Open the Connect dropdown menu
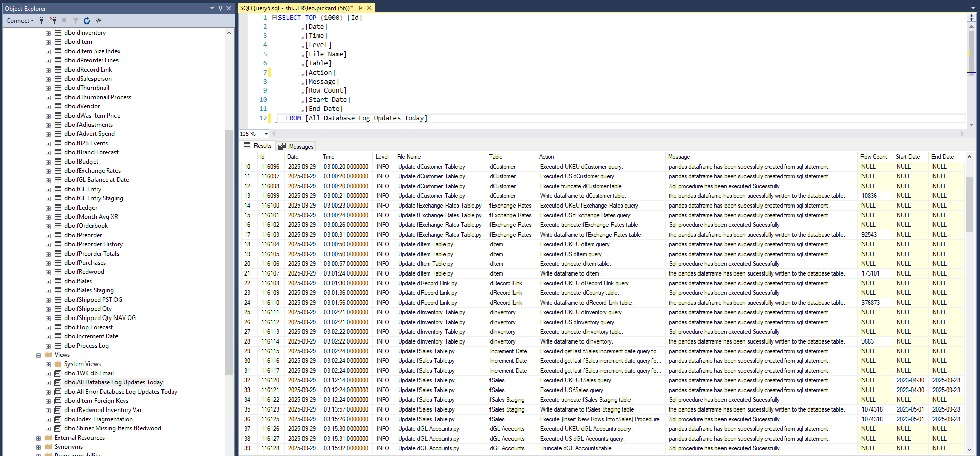Image resolution: width=980 pixels, height=456 pixels. pos(20,20)
